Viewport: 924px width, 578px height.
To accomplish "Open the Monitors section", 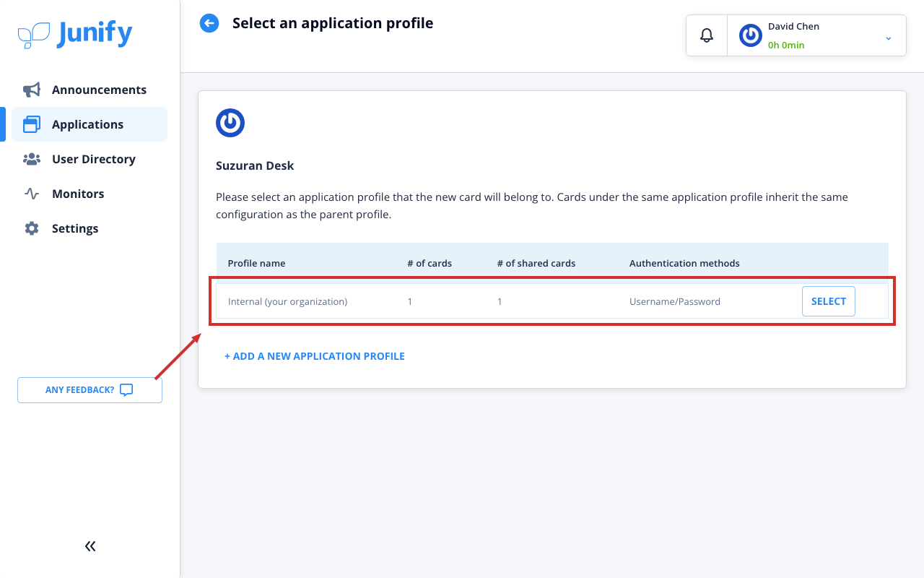I will pyautogui.click(x=90, y=194).
